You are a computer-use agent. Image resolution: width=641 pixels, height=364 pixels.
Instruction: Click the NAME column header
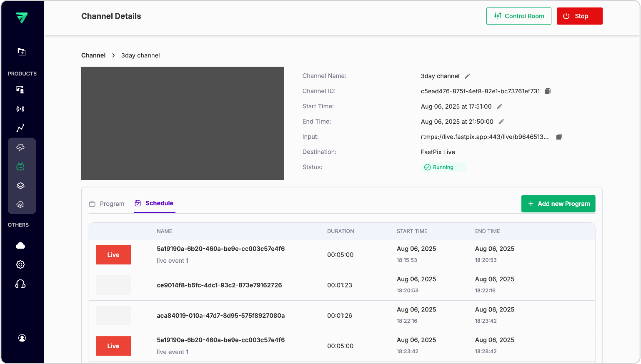click(165, 231)
